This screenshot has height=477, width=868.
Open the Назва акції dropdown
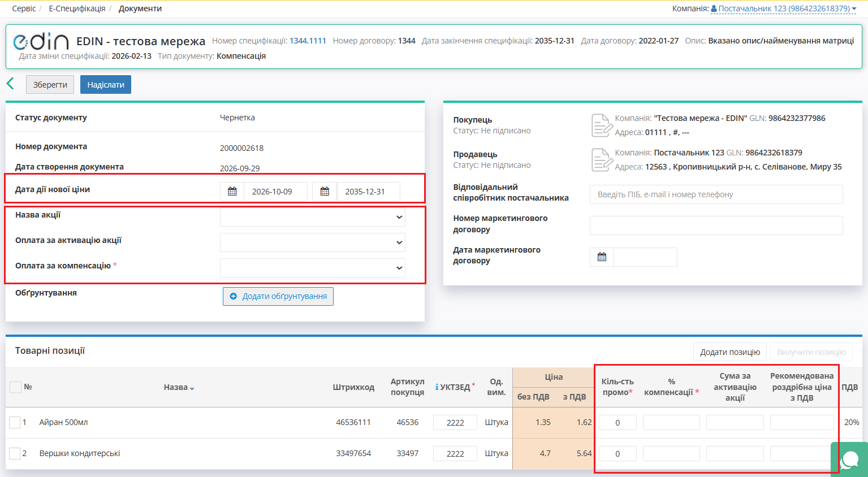pyautogui.click(x=313, y=217)
